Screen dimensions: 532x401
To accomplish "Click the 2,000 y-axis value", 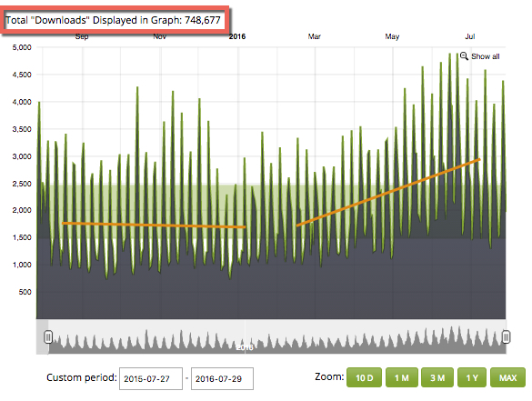I will [x=22, y=210].
